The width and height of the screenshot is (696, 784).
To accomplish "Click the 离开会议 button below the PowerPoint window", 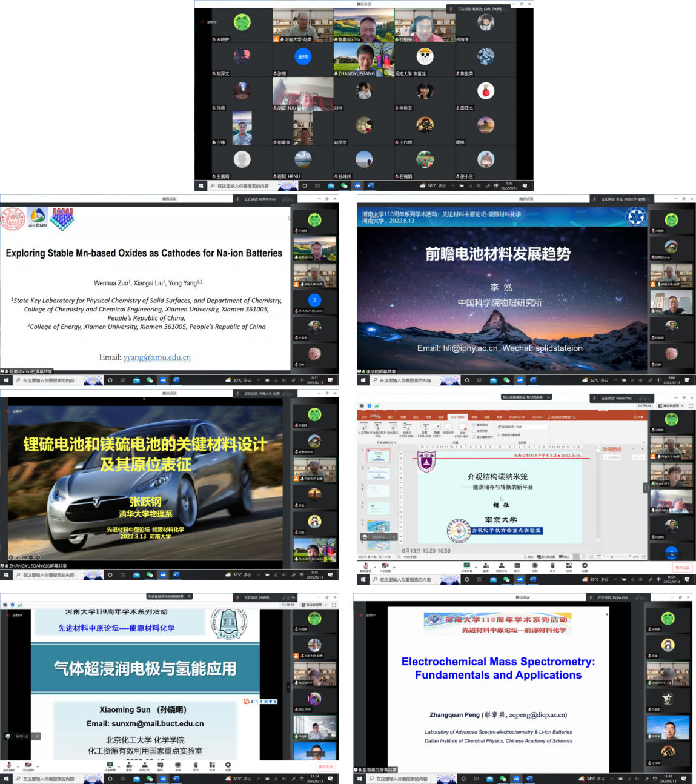I will click(682, 567).
